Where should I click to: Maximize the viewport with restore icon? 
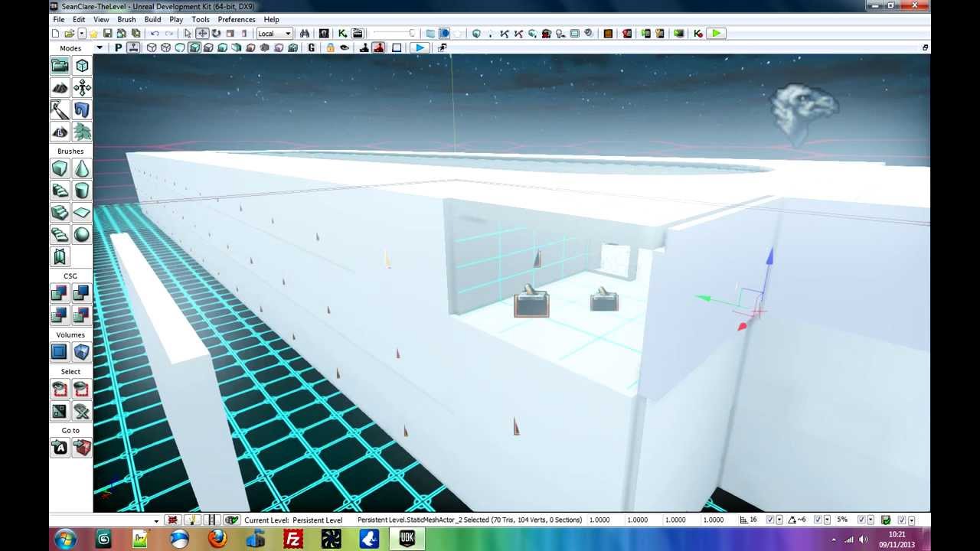[x=925, y=48]
